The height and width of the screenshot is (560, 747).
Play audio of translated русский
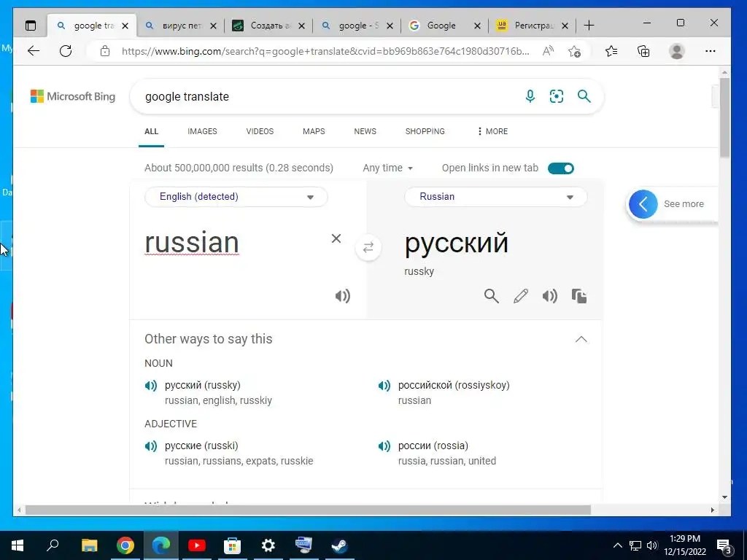550,296
